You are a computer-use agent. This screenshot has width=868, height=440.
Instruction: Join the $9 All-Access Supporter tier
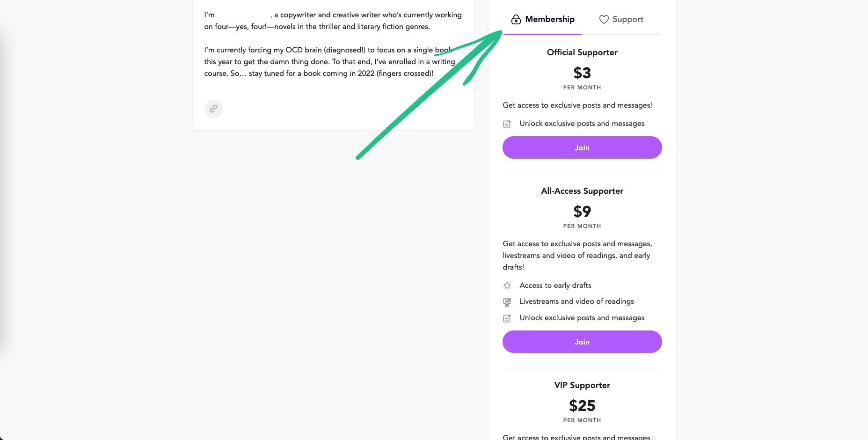coord(582,342)
